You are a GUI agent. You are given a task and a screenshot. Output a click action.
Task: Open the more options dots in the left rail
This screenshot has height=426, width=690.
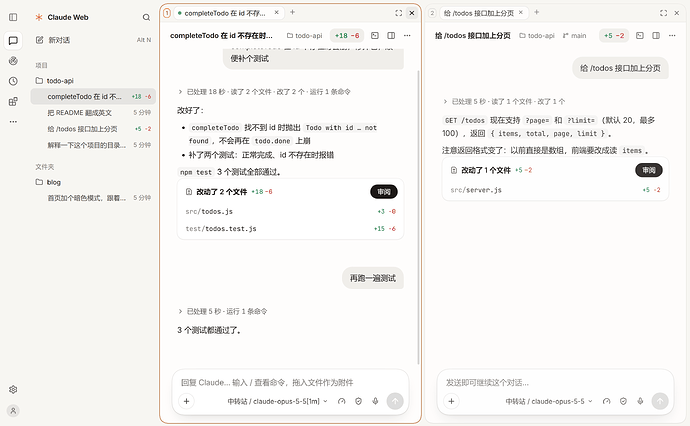[x=13, y=121]
